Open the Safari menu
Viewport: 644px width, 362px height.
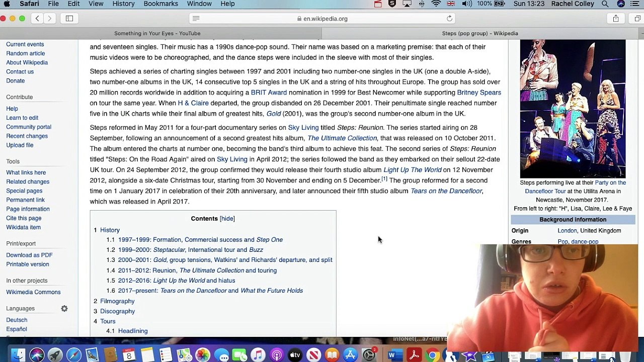tap(29, 4)
